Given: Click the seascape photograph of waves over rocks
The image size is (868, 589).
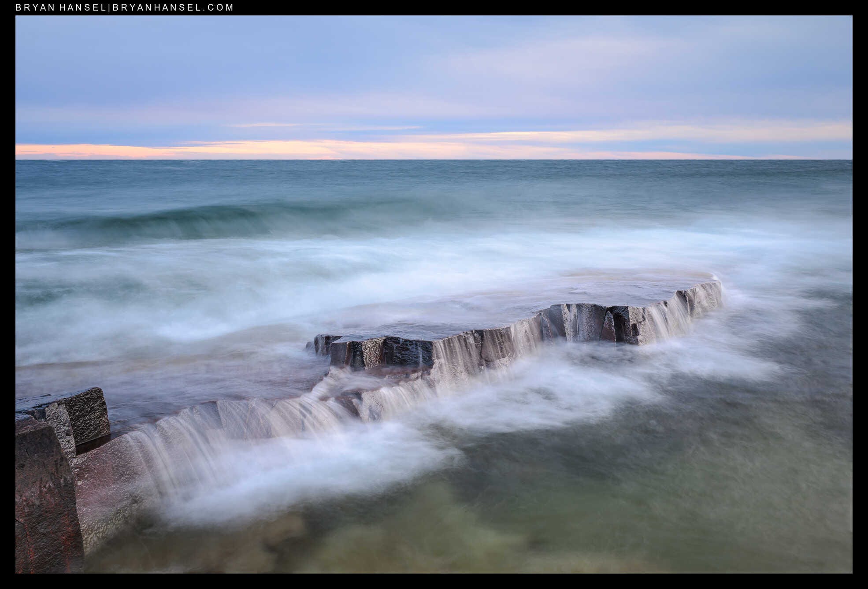Looking at the screenshot, I should (434, 294).
